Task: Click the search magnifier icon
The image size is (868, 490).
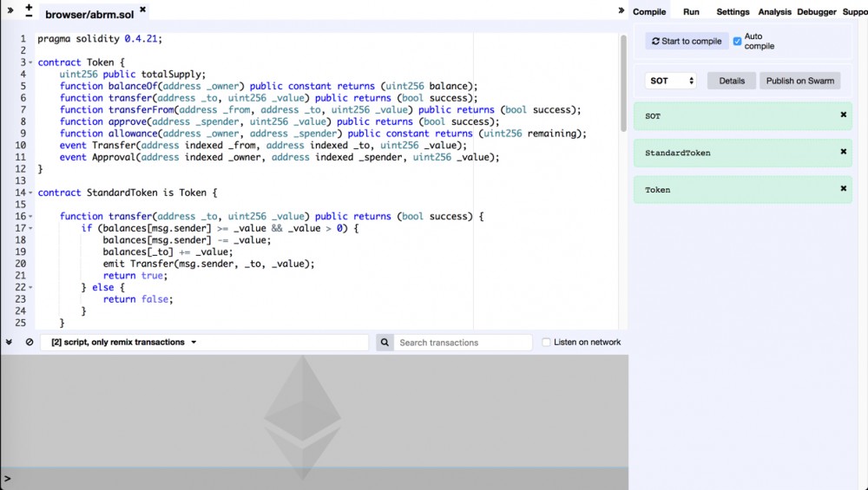Action: click(385, 343)
